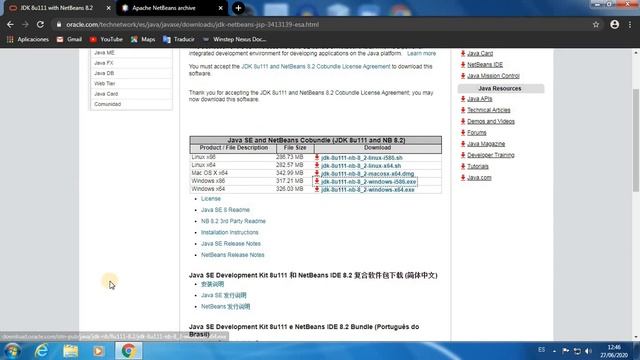Open Java DB in the left sidebar
The width and height of the screenshot is (640, 360).
coord(104,73)
